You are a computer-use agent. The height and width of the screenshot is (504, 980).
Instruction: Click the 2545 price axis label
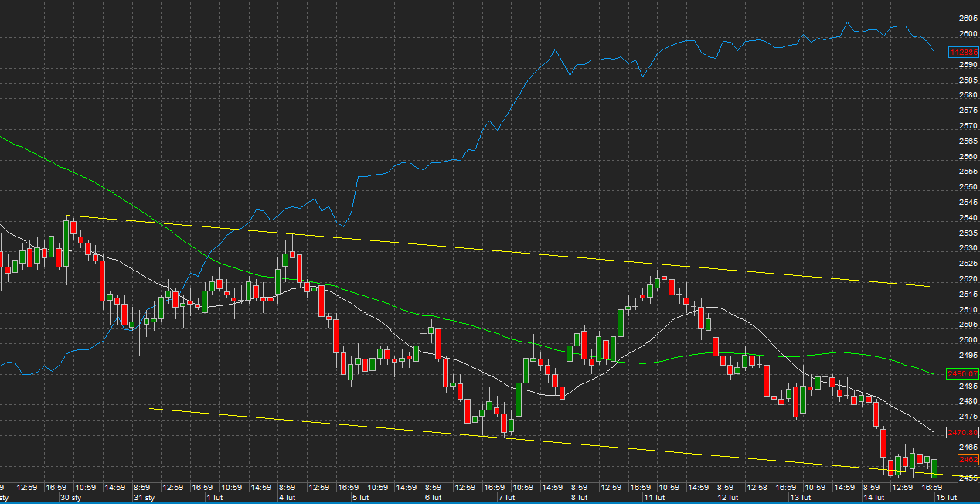(x=968, y=203)
